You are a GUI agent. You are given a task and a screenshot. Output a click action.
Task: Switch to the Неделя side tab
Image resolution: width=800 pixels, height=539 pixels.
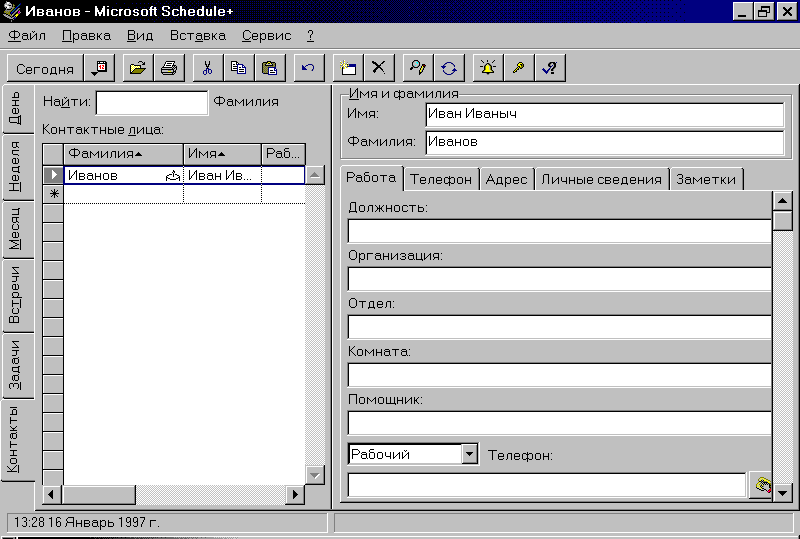pos(17,167)
